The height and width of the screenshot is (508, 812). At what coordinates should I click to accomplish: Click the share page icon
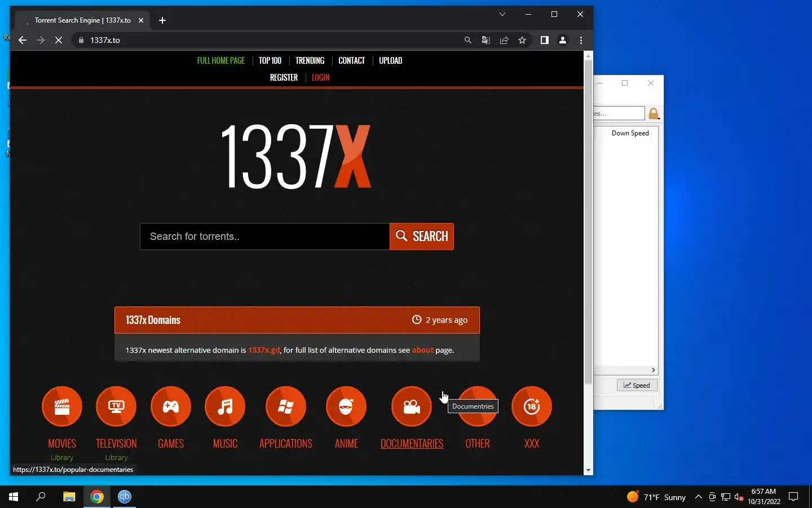504,40
